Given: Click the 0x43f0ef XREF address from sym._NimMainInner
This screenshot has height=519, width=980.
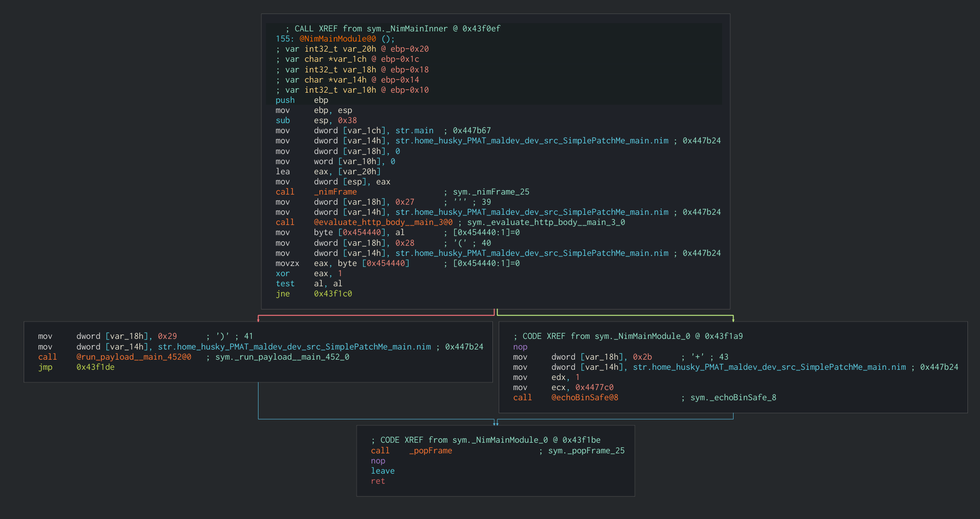Looking at the screenshot, I should [x=481, y=28].
